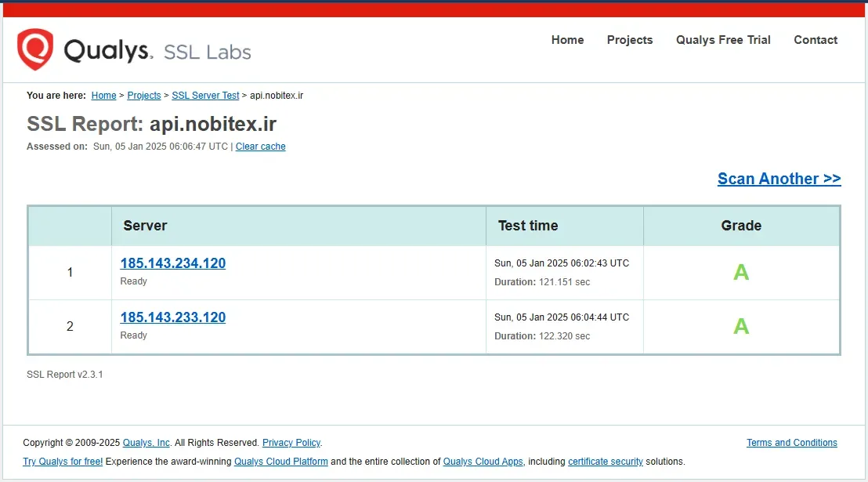This screenshot has height=482, width=868.
Task: Click the test time 06:04:44 UTC cell text
Action: coord(562,317)
